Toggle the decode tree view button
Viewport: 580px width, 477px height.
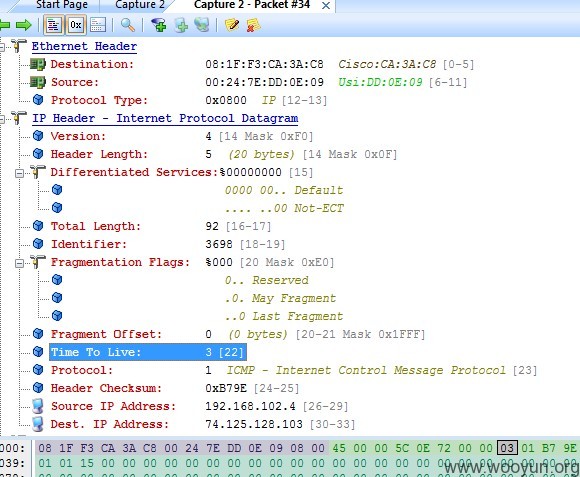tap(53, 25)
